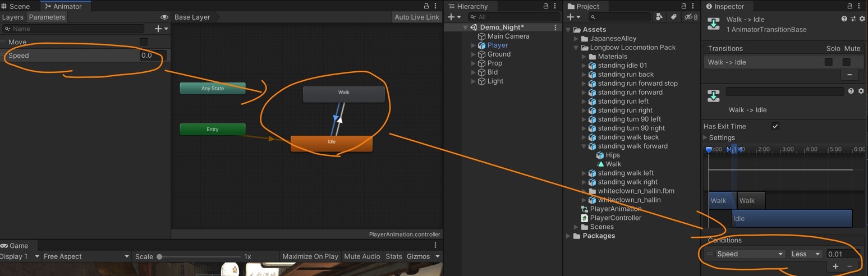Select the Walk animation clip in Project
The height and width of the screenshot is (276, 868).
613,164
